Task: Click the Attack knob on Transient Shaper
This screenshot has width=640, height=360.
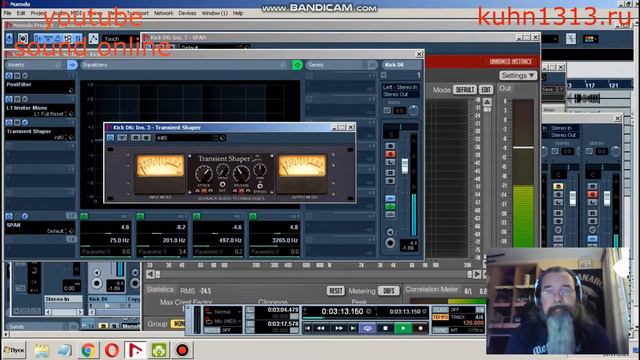Action: click(203, 174)
